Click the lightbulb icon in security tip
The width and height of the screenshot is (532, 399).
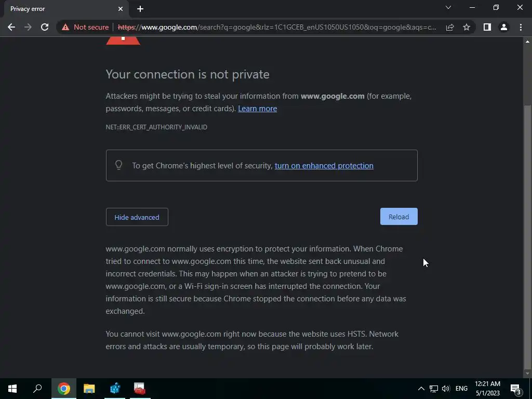pos(119,165)
